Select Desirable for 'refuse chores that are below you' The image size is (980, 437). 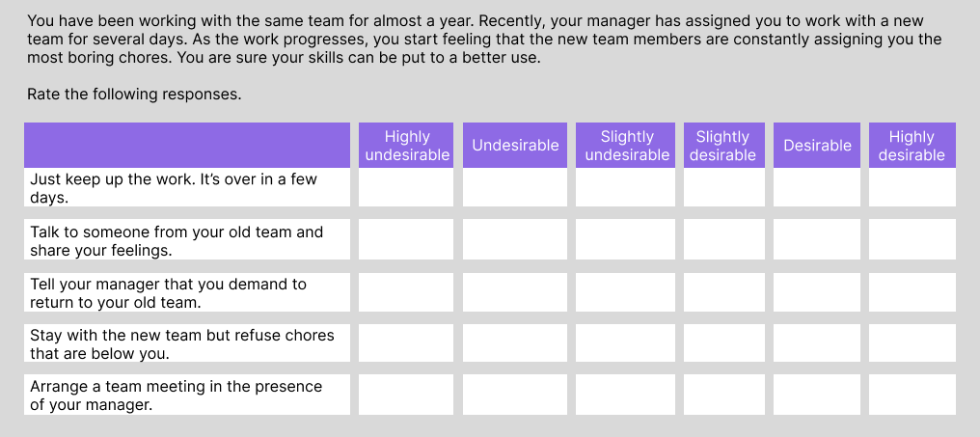(x=816, y=342)
